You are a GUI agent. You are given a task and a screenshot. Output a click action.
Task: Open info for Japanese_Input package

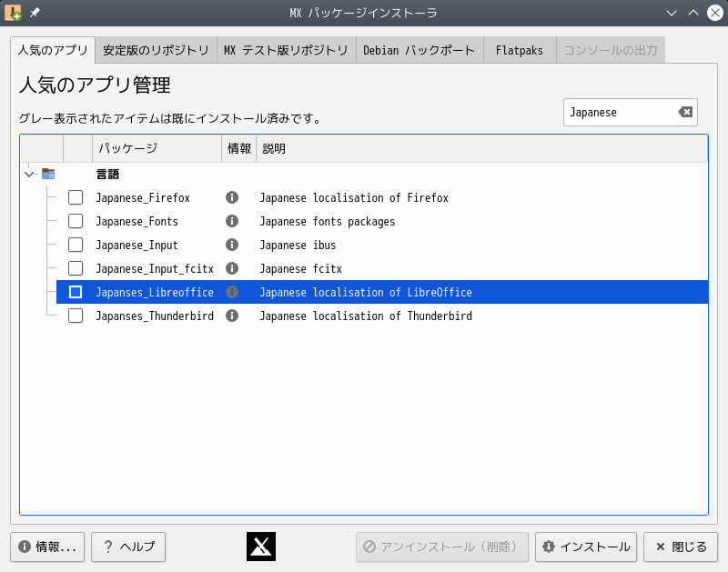(232, 245)
